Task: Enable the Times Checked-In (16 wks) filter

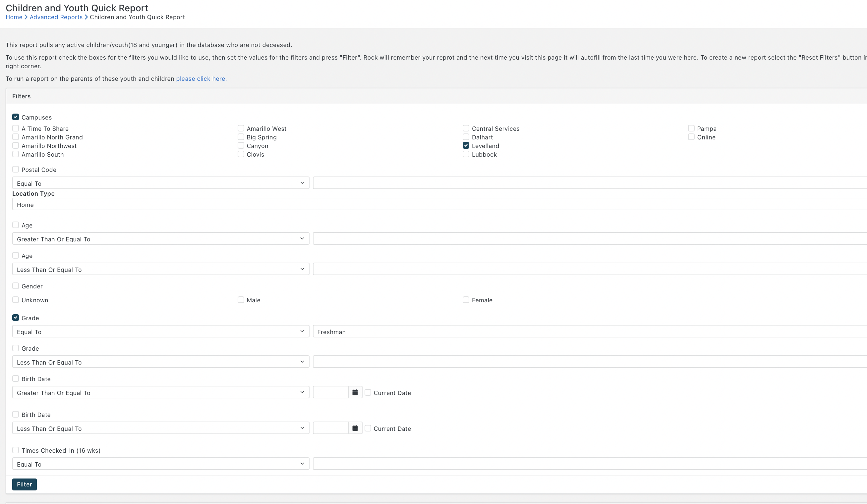Action: (16, 450)
